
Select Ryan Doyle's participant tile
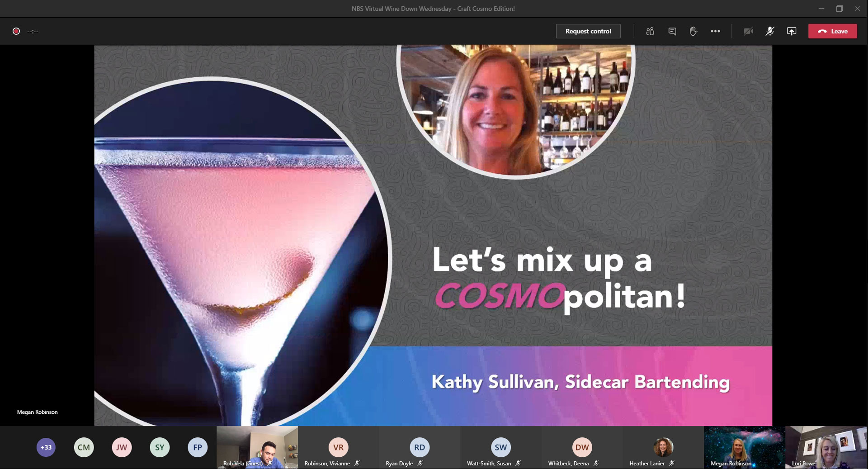[420, 447]
